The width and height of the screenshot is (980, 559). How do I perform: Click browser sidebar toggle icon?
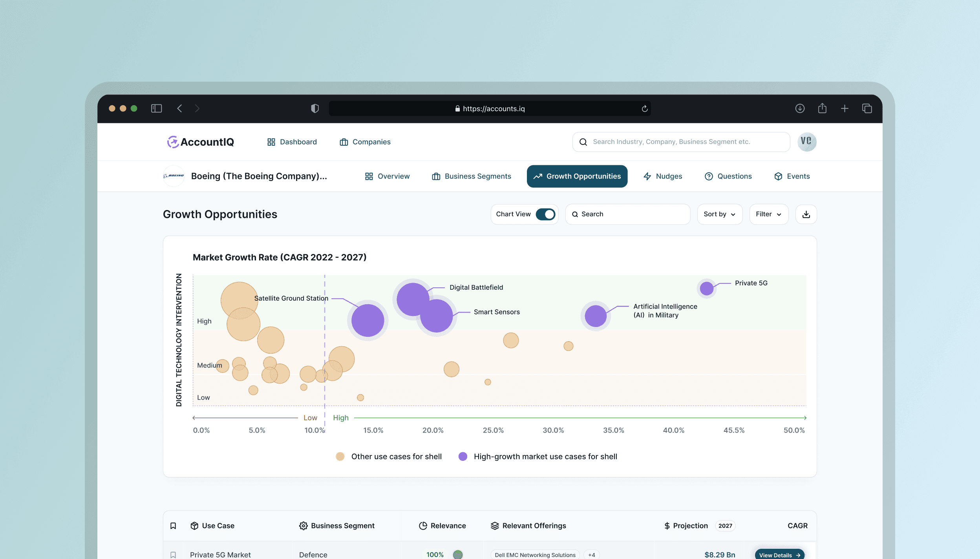tap(156, 108)
